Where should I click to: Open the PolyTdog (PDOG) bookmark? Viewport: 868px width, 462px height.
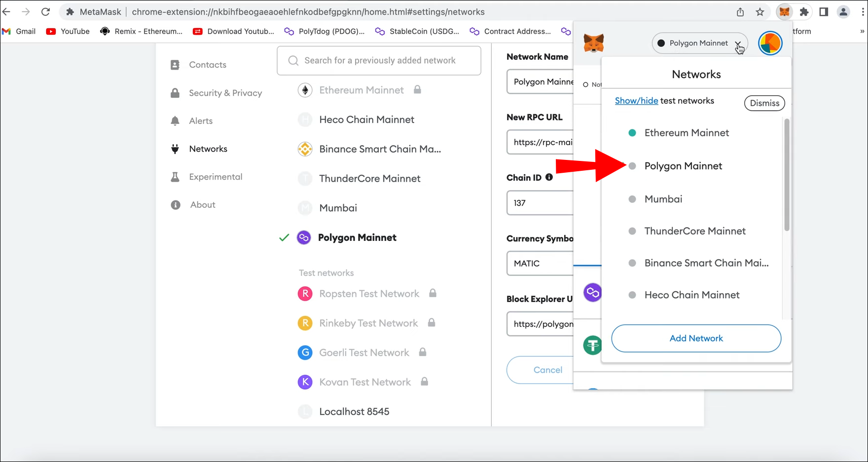click(x=325, y=31)
